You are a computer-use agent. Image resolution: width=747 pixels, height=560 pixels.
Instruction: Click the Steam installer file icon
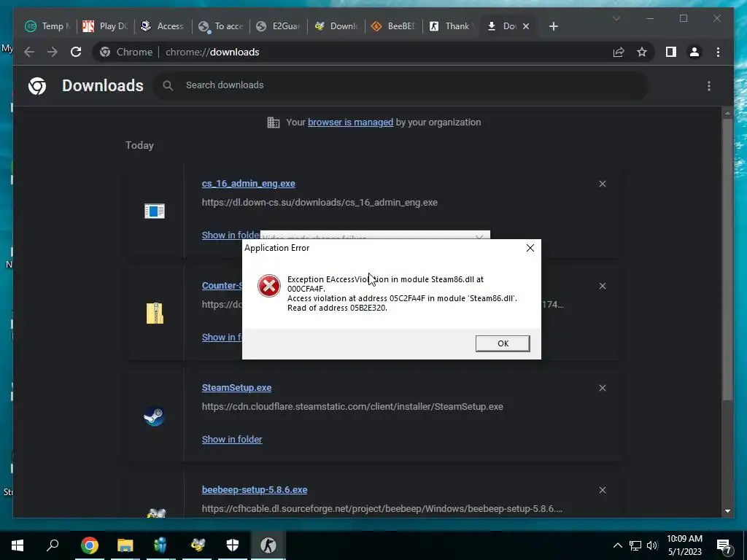point(155,416)
